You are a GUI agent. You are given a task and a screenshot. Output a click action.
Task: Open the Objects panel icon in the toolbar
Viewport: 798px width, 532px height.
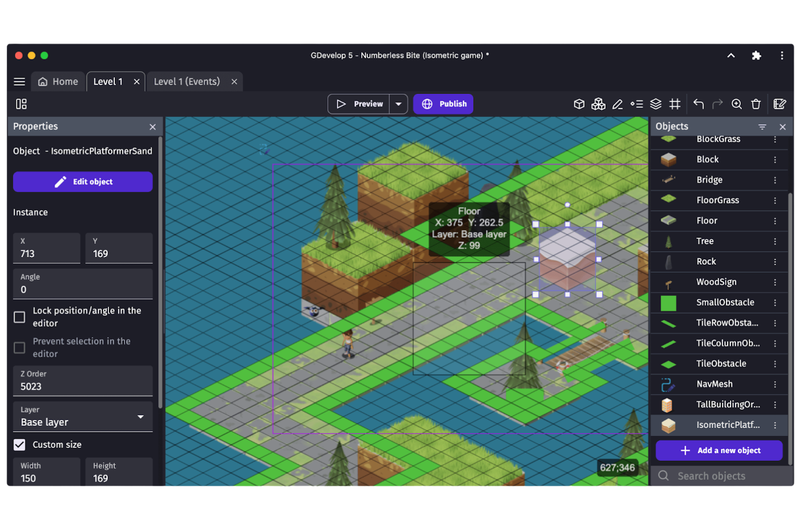click(x=579, y=104)
